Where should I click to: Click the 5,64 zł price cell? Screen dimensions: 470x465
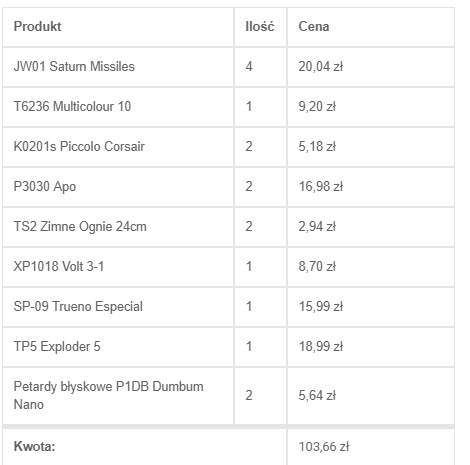(x=371, y=396)
